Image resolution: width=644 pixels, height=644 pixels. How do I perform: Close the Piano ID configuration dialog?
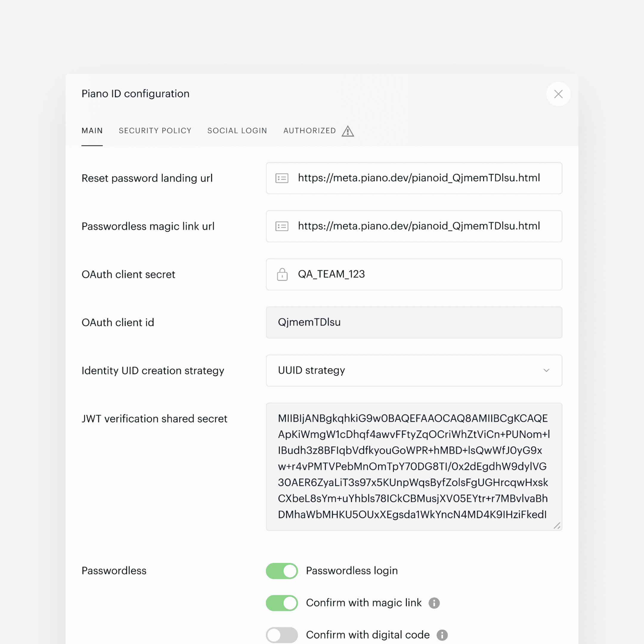click(558, 94)
